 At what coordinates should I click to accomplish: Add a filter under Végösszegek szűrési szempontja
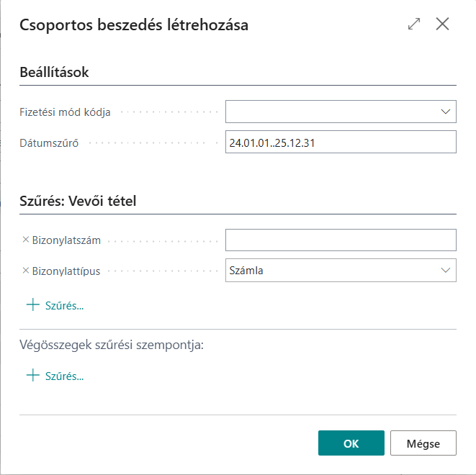pyautogui.click(x=55, y=376)
